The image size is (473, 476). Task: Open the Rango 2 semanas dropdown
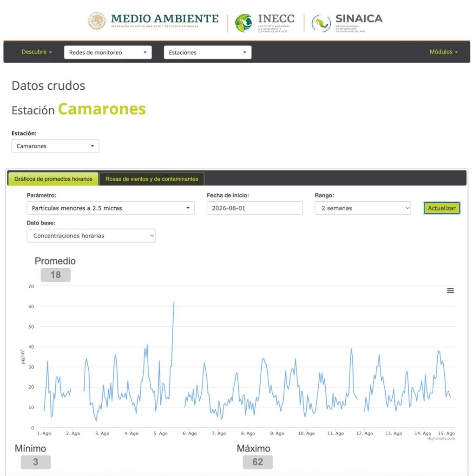(x=363, y=208)
